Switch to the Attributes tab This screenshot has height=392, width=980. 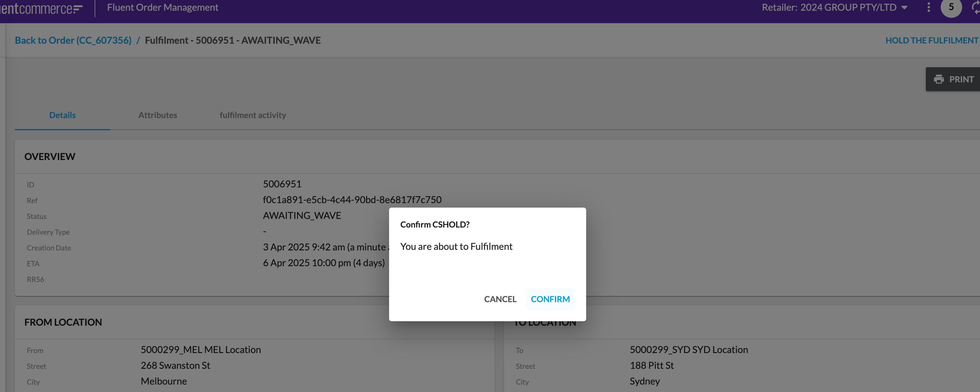[x=157, y=115]
